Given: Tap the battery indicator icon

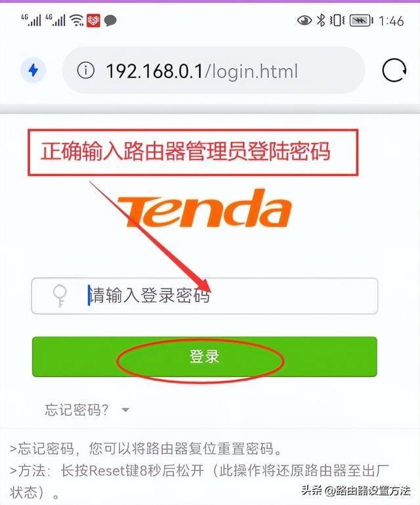Looking at the screenshot, I should pyautogui.click(x=361, y=21).
